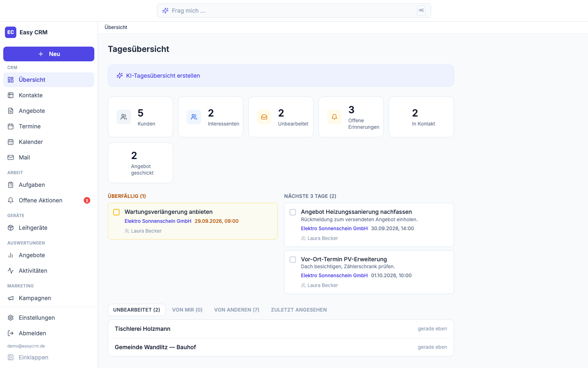Image resolution: width=588 pixels, height=368 pixels.
Task: Click the Kampagnen megaphone icon
Action: click(11, 298)
